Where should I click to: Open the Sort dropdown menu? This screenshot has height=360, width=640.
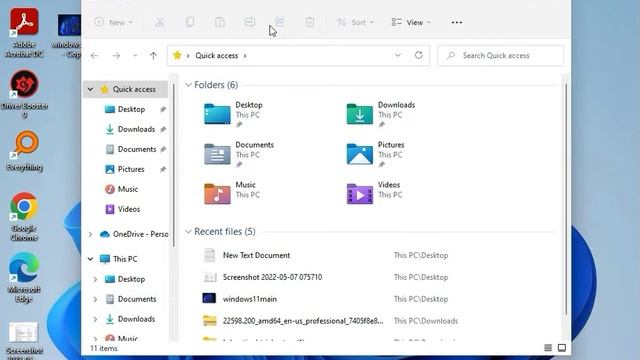point(355,22)
